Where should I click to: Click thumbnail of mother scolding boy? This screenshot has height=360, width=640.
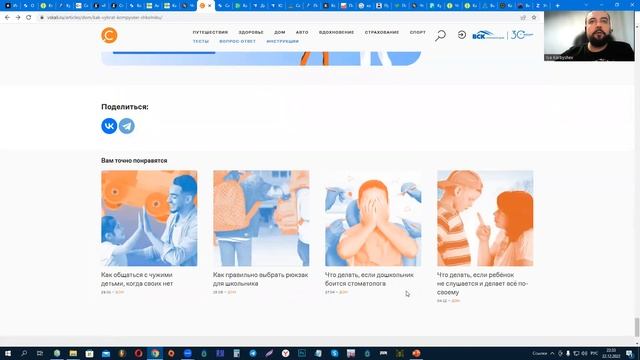point(485,218)
